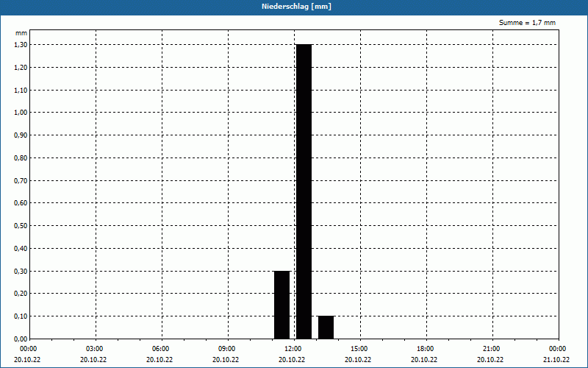Viewport: 588px width, 368px height.
Task: Click the 0,80 y-axis label
Action: click(21, 158)
